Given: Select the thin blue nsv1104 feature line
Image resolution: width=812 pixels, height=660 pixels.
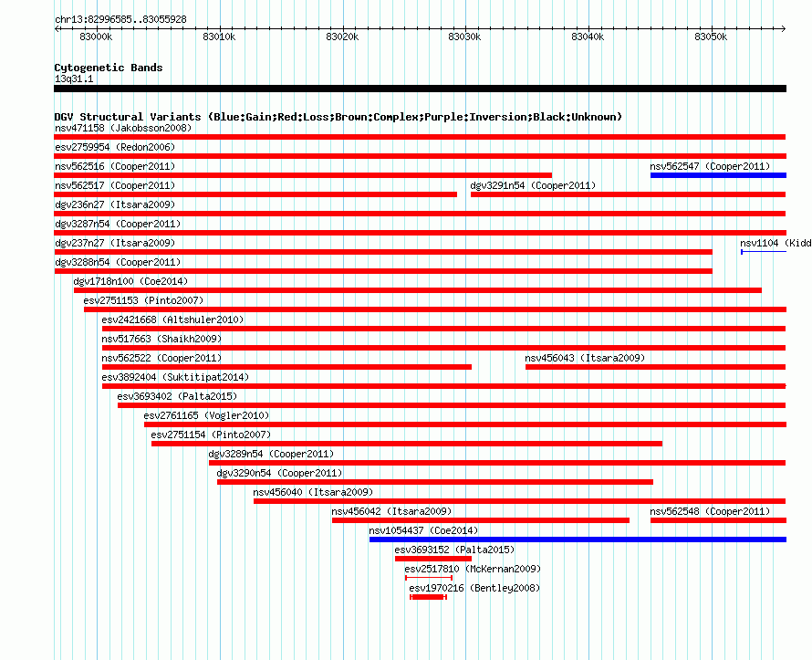Looking at the screenshot, I should coord(764,252).
